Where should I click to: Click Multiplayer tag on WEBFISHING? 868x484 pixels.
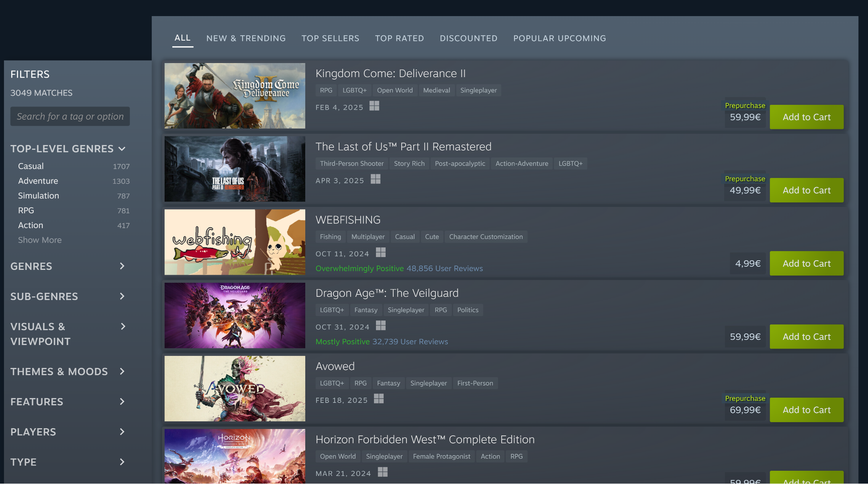point(368,237)
